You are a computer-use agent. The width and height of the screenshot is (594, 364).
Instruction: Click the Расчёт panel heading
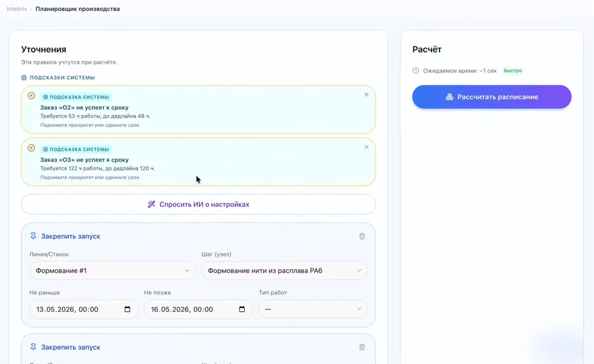tap(426, 49)
